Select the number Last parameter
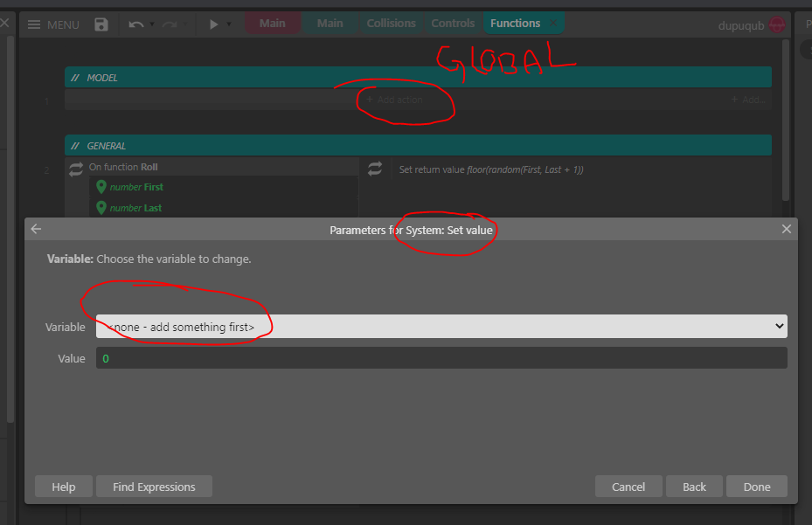The image size is (812, 525). click(x=135, y=208)
